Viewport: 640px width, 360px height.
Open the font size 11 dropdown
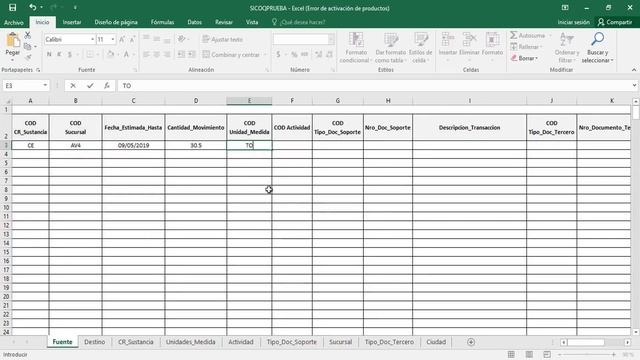(113, 39)
